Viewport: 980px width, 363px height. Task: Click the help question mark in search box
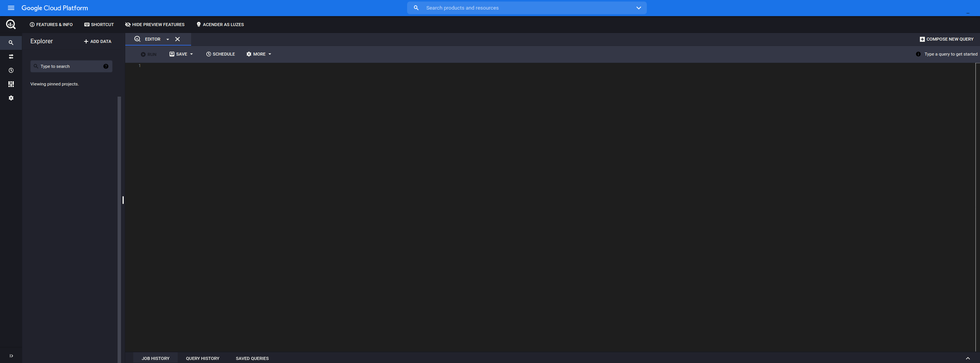click(x=106, y=66)
